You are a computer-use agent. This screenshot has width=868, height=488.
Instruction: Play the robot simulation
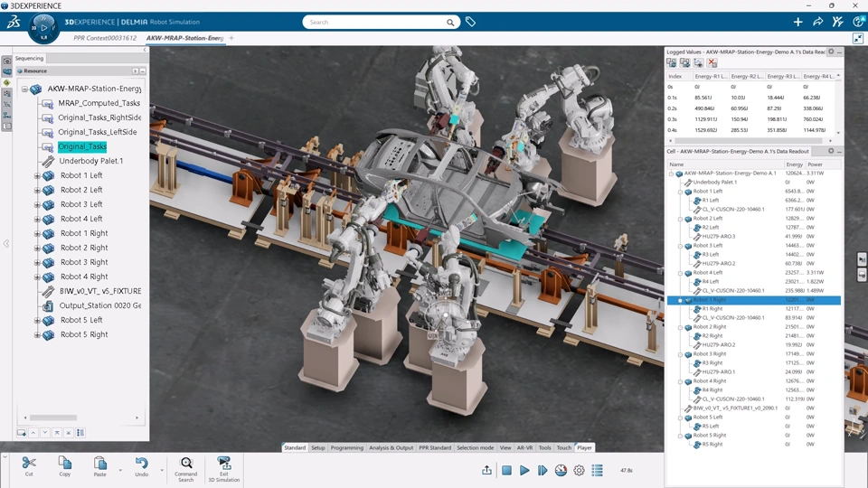coord(524,470)
